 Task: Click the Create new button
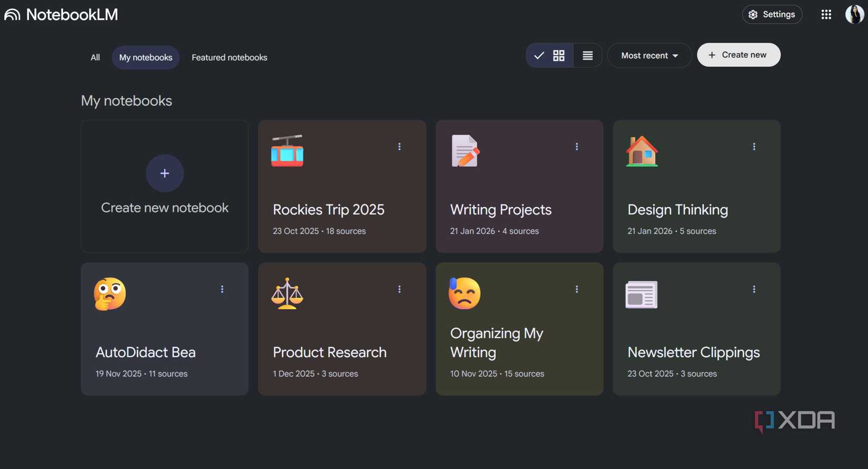(x=739, y=55)
